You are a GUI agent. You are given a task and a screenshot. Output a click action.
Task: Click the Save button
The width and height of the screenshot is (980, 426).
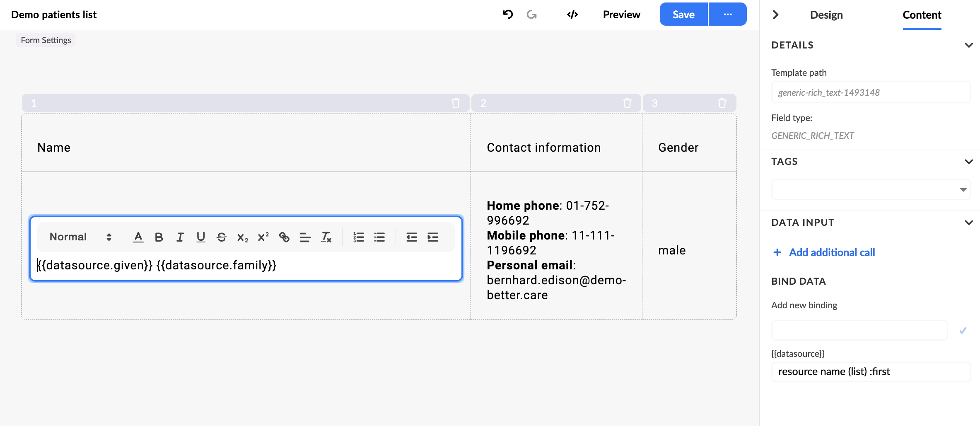[684, 15]
